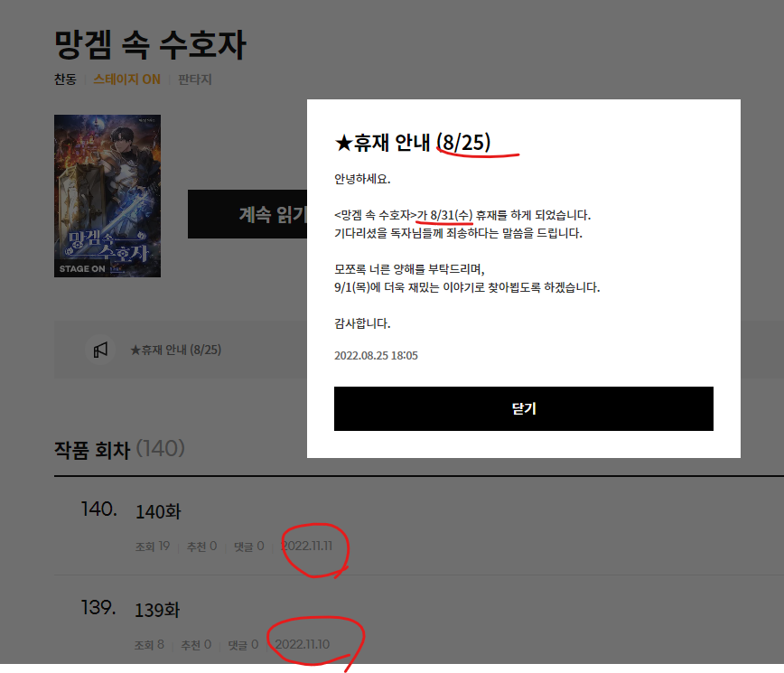Open the 망겜 속 수호자 cover thumbnail
Screen dimensions: 784x673
pos(107,196)
